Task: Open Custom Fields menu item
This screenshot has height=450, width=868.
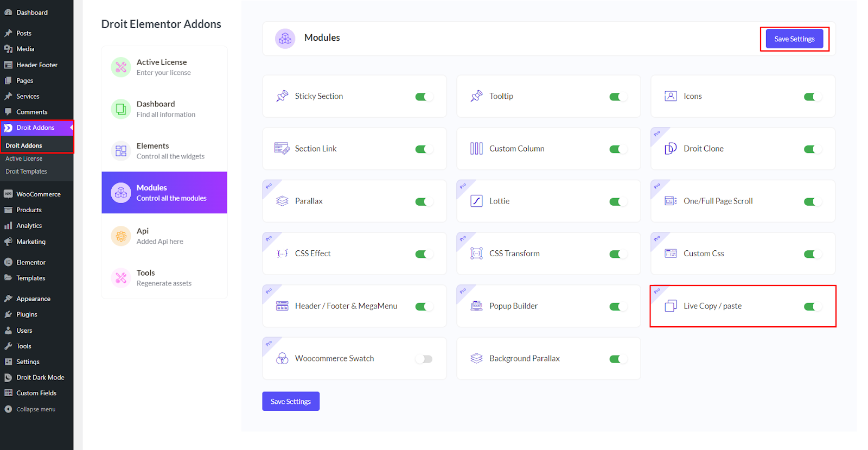Action: click(36, 393)
